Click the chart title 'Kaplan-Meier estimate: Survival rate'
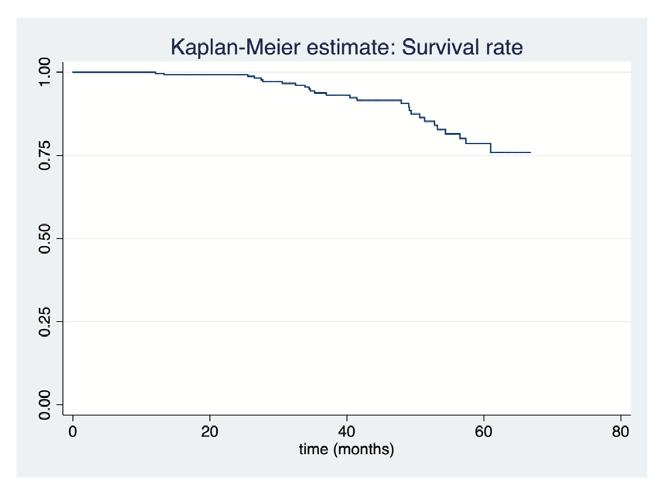This screenshot has height=494, width=665. 347,47
